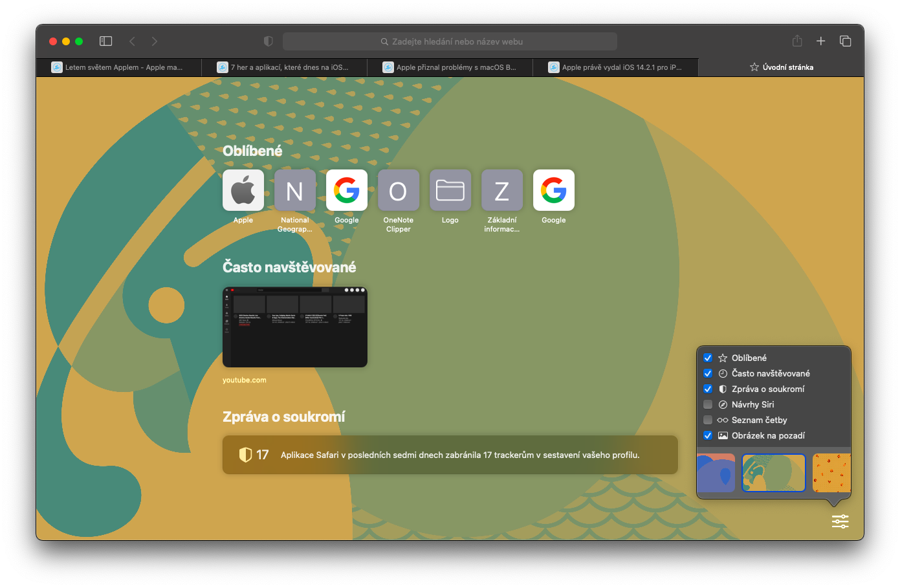Viewport: 900px width, 588px height.
Task: Go back to previous page
Action: (x=132, y=41)
